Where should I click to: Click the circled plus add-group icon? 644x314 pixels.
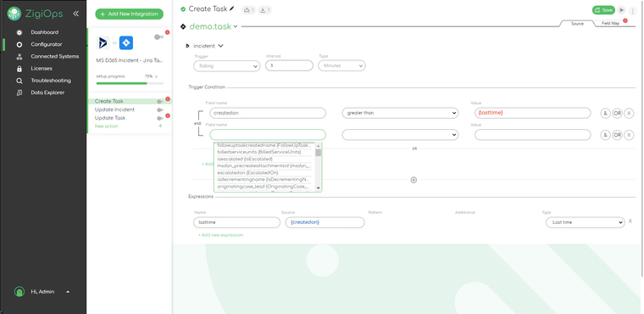414,180
